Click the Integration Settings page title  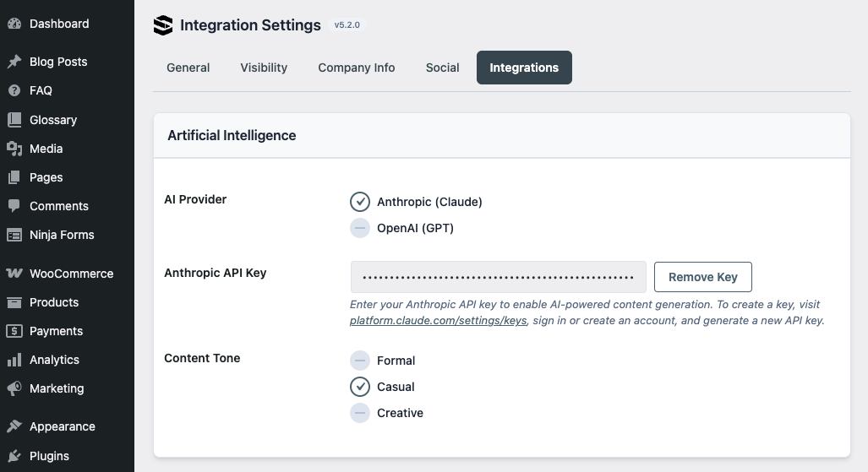(250, 25)
